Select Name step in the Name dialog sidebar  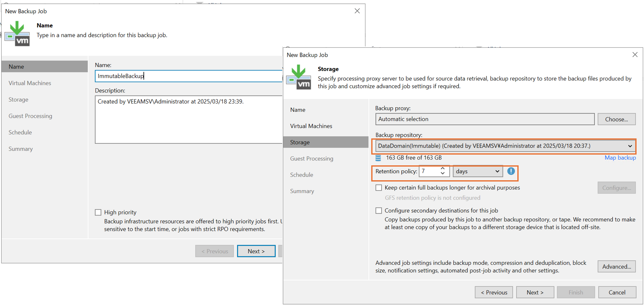(45, 67)
